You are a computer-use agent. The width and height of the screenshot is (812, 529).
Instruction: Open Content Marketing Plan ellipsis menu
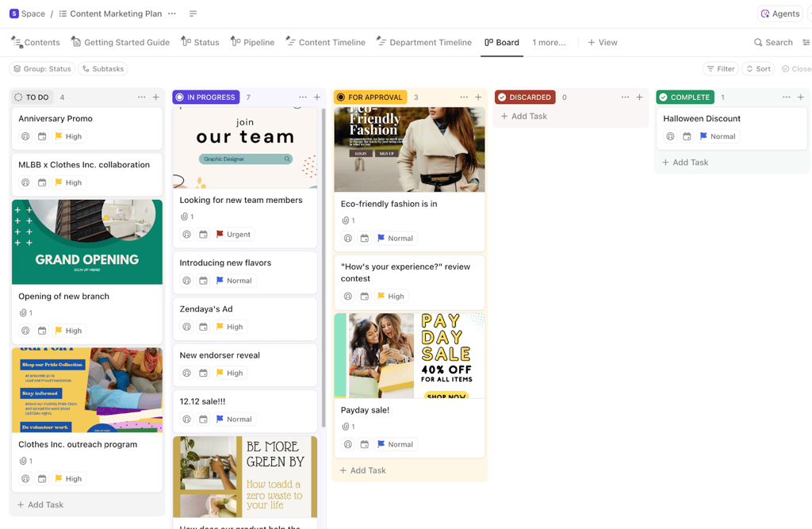click(172, 13)
